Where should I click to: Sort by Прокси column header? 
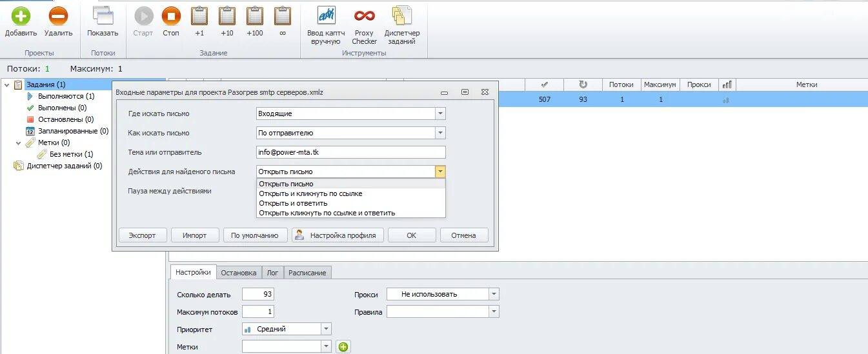699,84
